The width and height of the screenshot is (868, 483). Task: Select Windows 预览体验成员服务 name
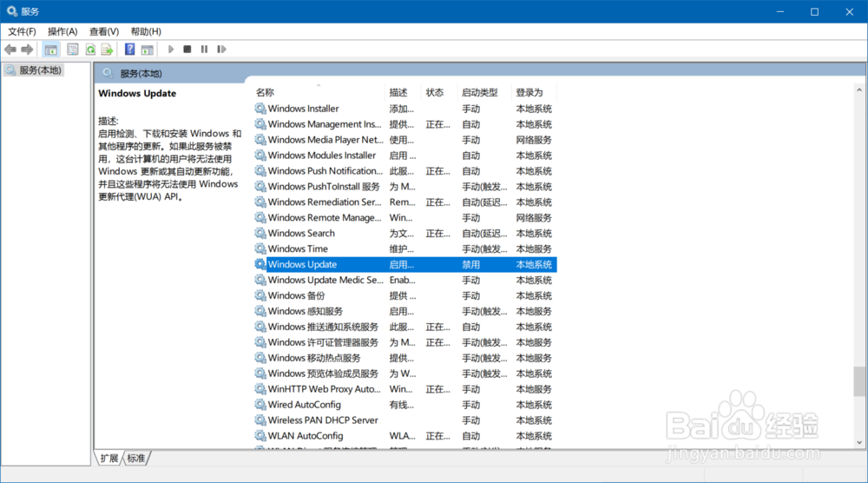tap(323, 374)
